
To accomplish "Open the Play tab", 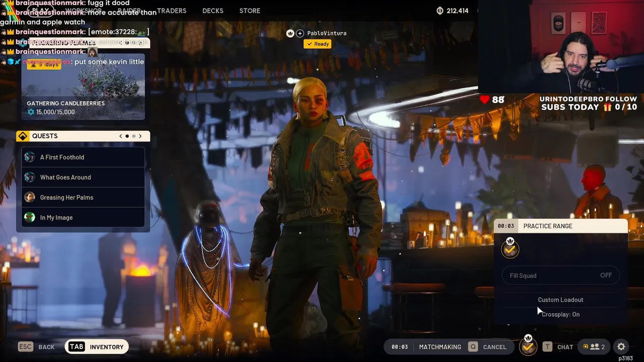I will click(x=40, y=11).
